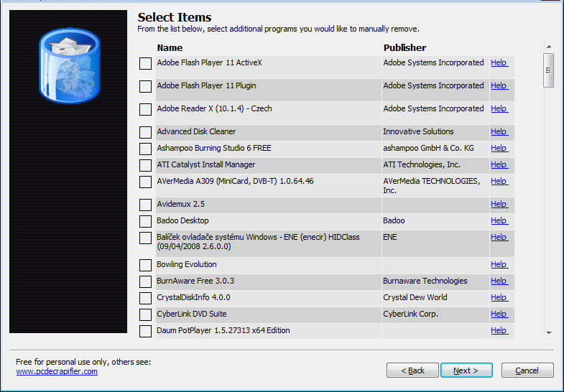
Task: Open Help link for Adobe Reader X
Action: pos(499,109)
